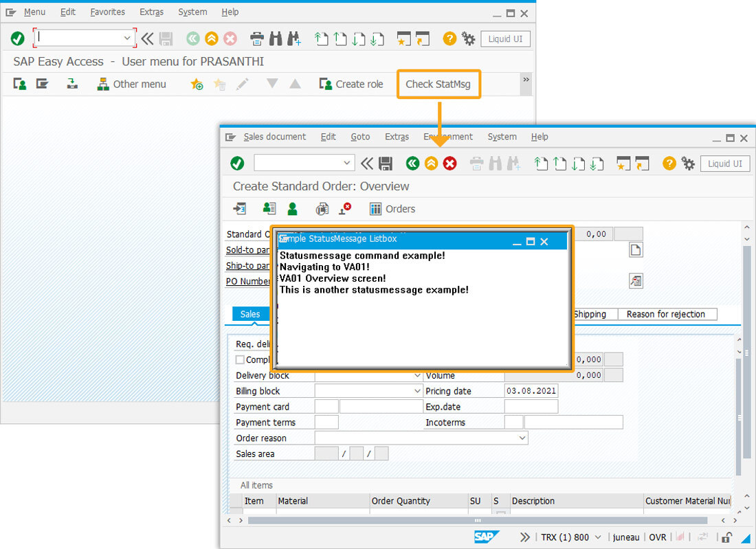
Task: Click the SAP logo in the status bar
Action: [486, 537]
